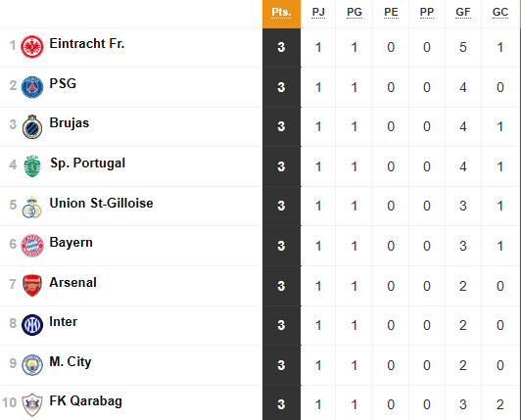
Task: Follow the FK Qarabag team link
Action: tap(86, 401)
